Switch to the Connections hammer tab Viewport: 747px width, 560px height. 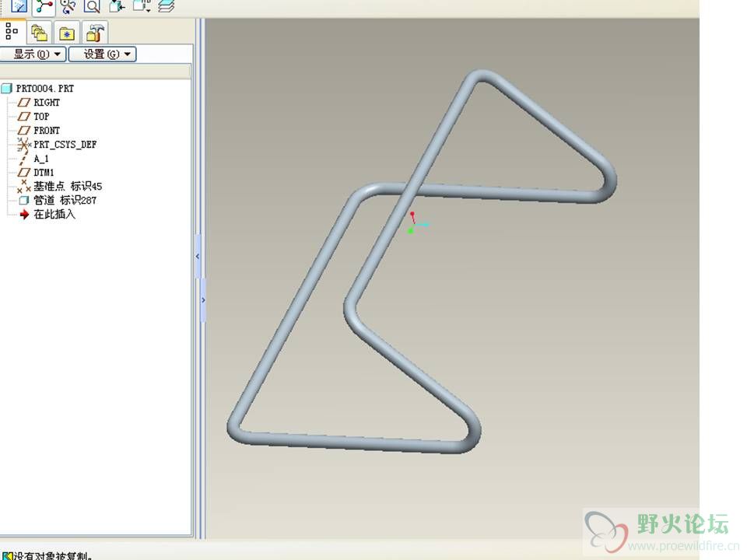coord(95,33)
